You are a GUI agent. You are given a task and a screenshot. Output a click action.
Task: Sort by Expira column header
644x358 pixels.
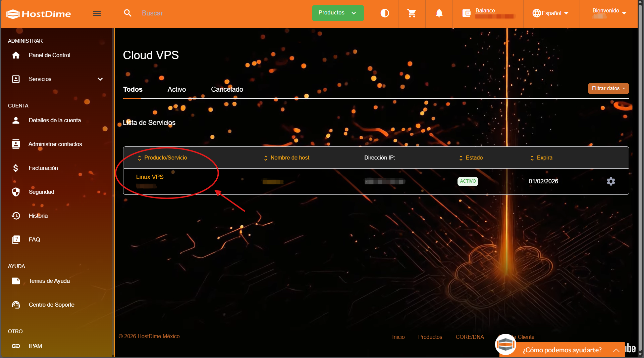coord(544,158)
